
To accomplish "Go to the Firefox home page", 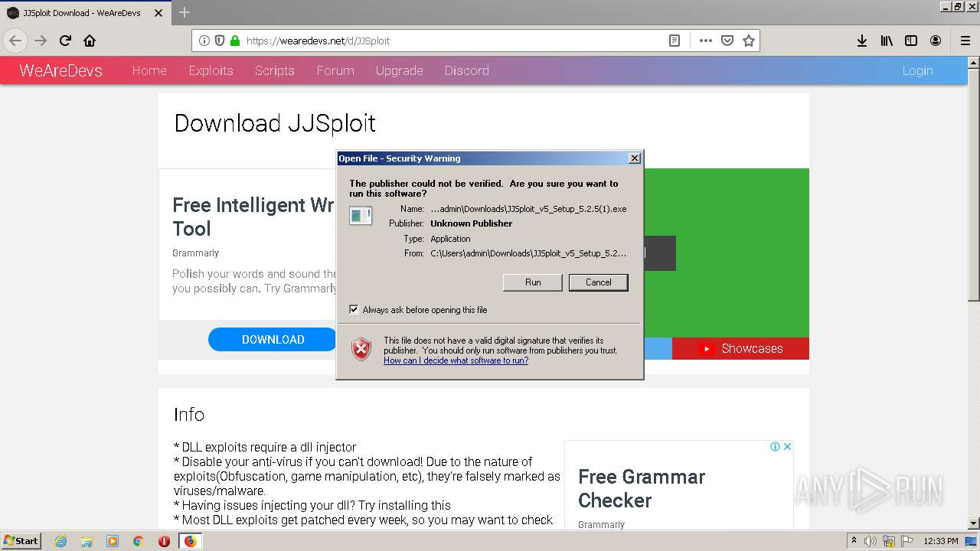I will [90, 41].
